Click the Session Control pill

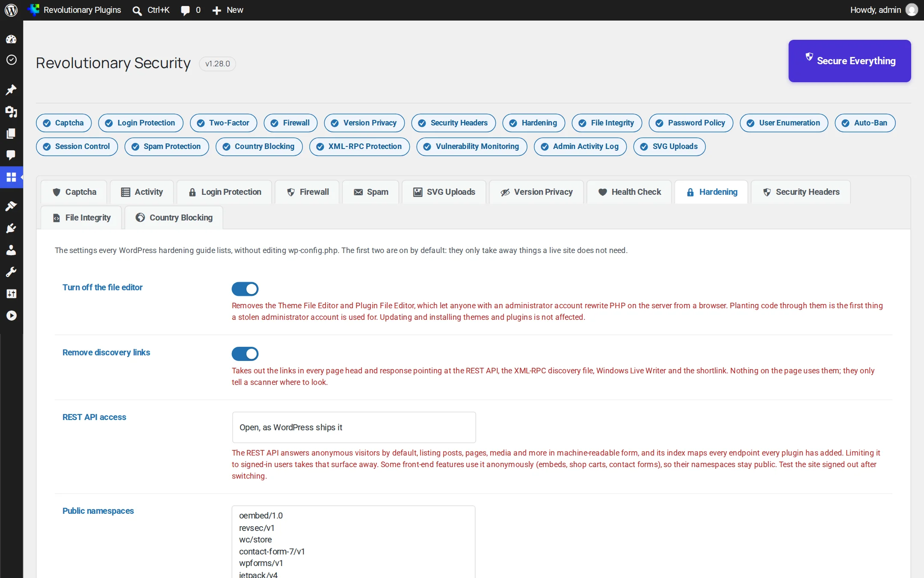tap(77, 146)
